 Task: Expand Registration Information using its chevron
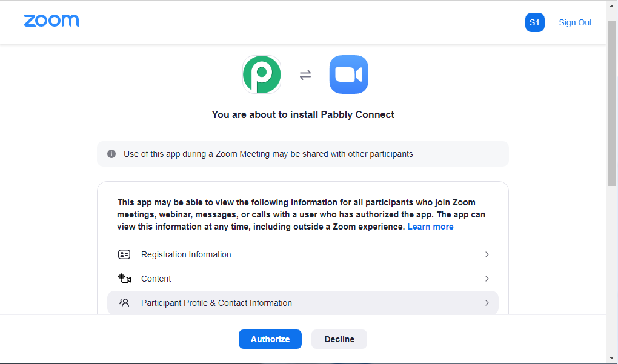point(487,254)
